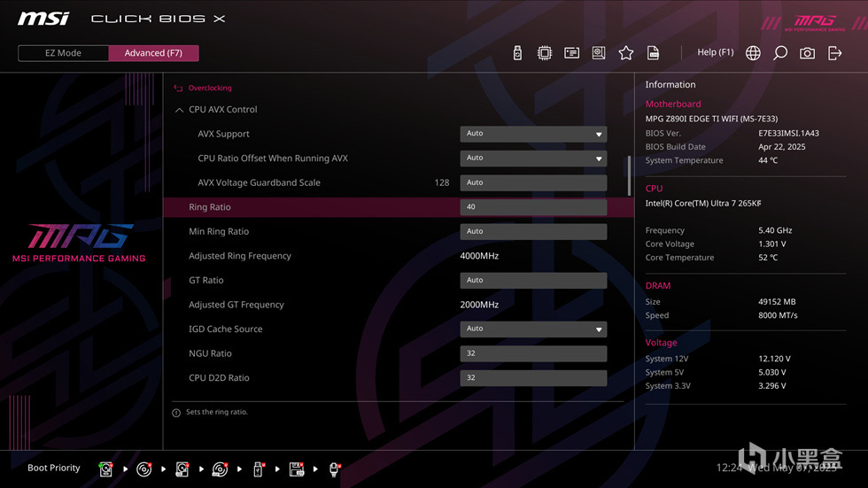Select the 'Ring Ratio' highlighted row label
The width and height of the screenshot is (868, 488).
tap(209, 207)
